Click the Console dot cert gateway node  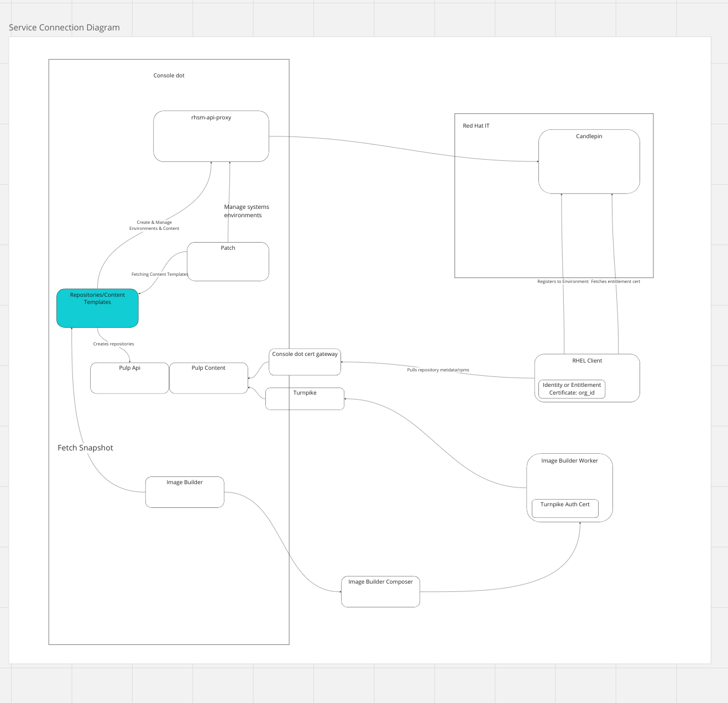pyautogui.click(x=305, y=362)
